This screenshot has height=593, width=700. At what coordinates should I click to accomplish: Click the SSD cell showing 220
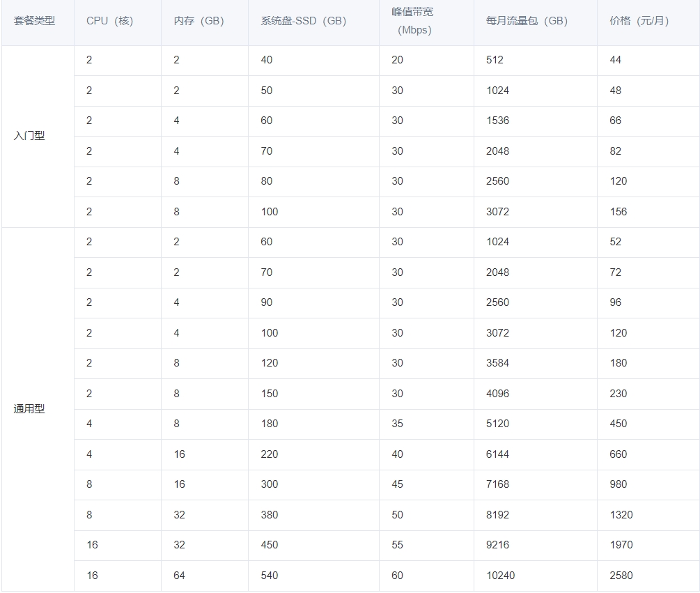tap(313, 454)
